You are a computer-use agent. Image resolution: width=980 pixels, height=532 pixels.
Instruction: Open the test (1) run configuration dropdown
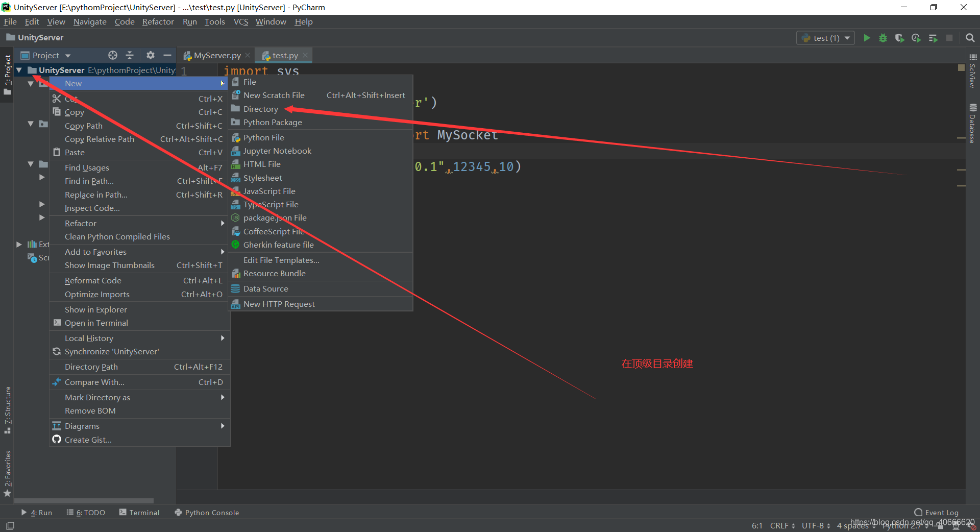(x=826, y=38)
